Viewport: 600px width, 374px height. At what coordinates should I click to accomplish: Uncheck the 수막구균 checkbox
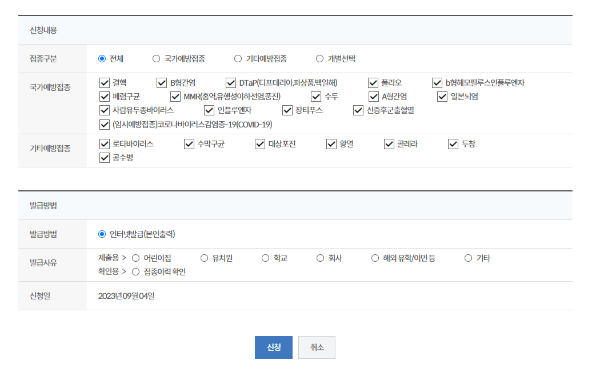[x=189, y=144]
